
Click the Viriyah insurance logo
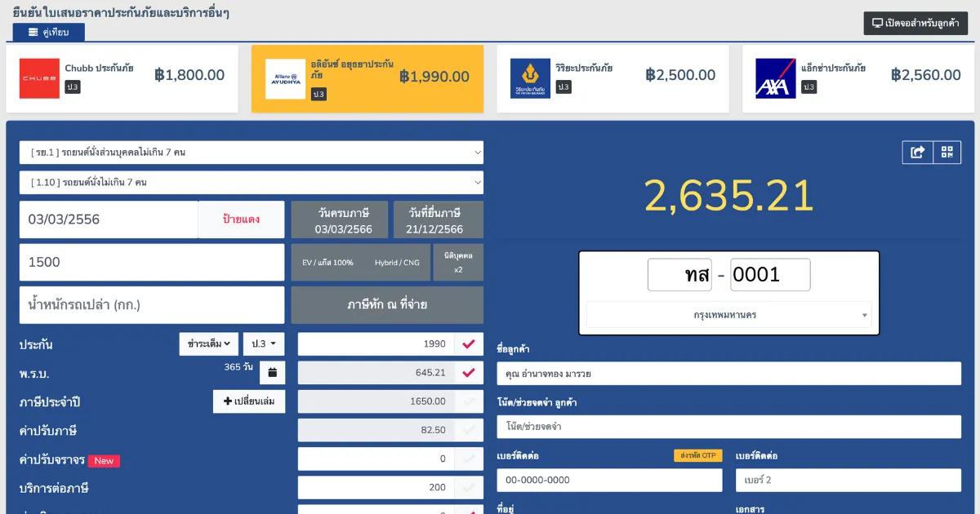[530, 78]
